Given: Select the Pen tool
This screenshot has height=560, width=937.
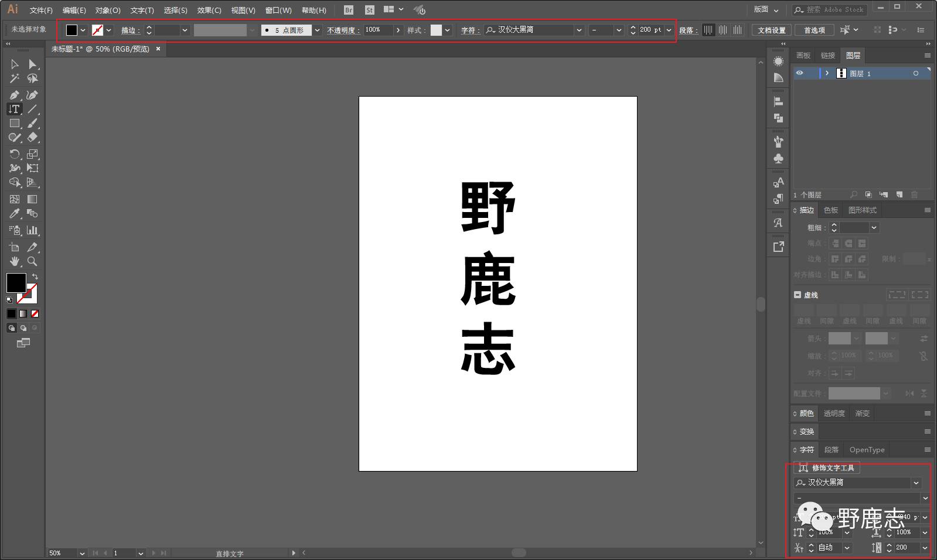Looking at the screenshot, I should (14, 95).
